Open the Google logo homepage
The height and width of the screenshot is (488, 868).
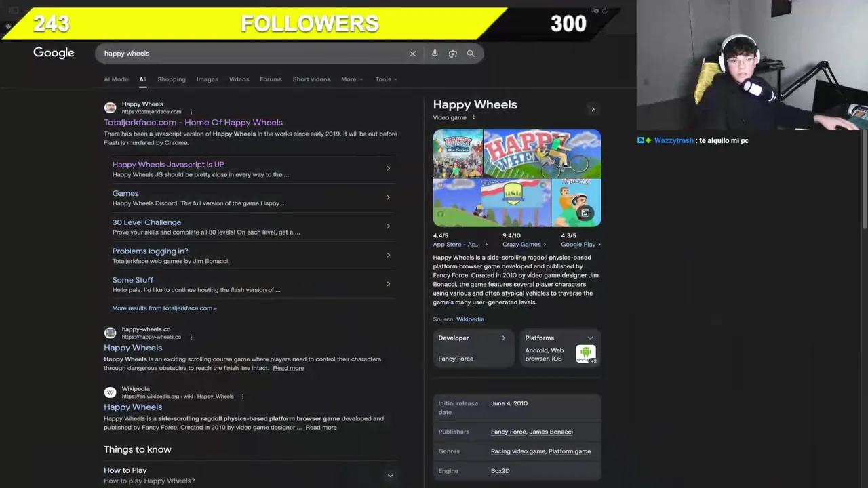[54, 53]
